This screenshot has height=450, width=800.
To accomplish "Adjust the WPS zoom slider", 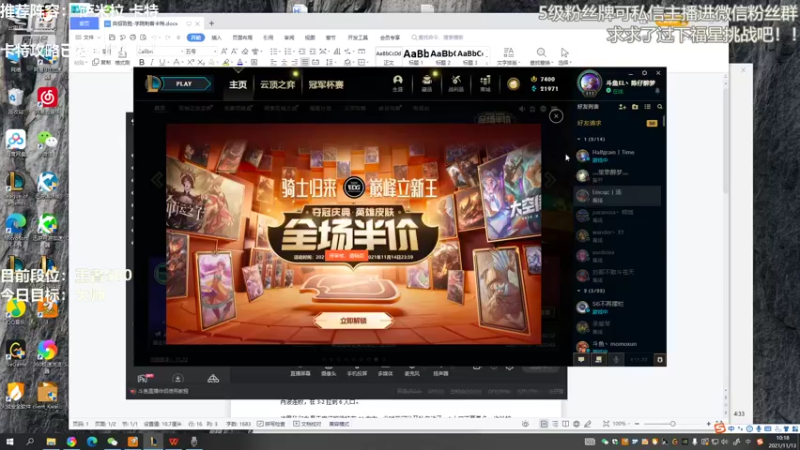I will [672, 424].
